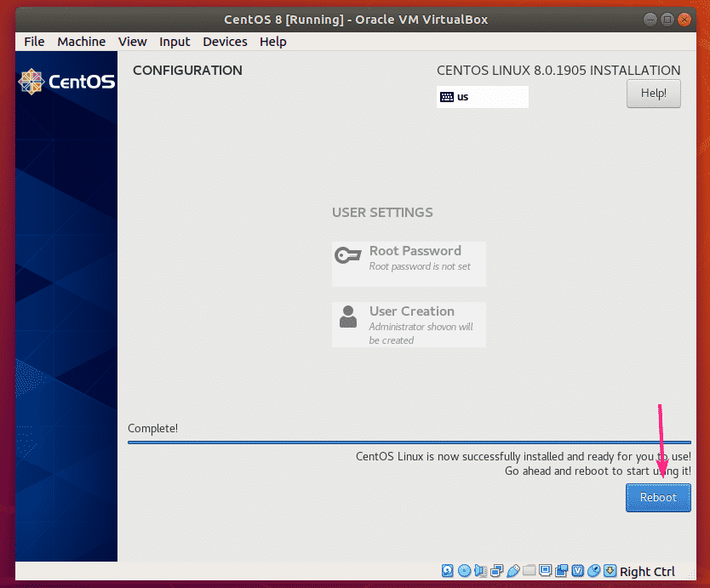This screenshot has width=710, height=588.
Task: Maximize the VirtualBox window
Action: (667, 20)
